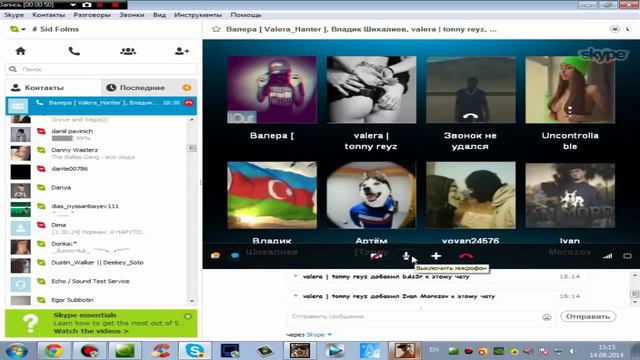Click the contact list scroll down arrow
The width and height of the screenshot is (640, 360).
tap(192, 301)
